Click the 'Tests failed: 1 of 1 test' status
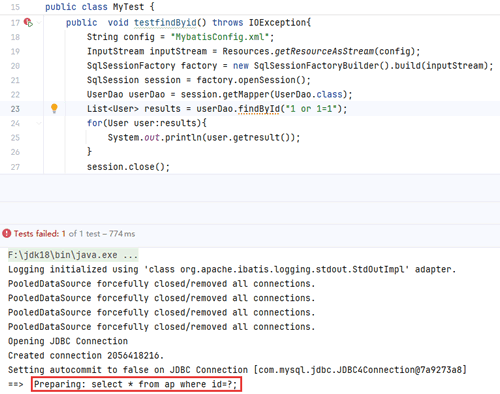 coord(56,234)
